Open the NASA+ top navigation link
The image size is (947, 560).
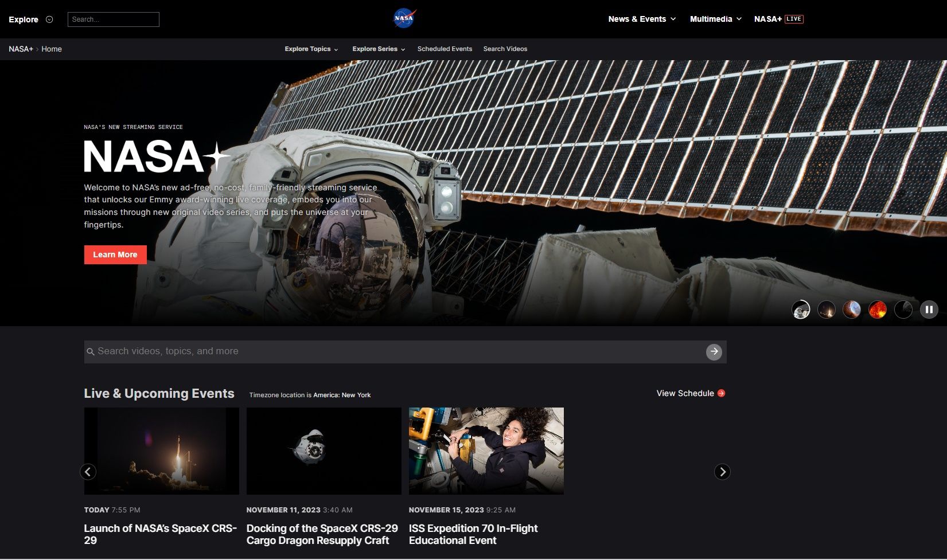[x=768, y=19]
